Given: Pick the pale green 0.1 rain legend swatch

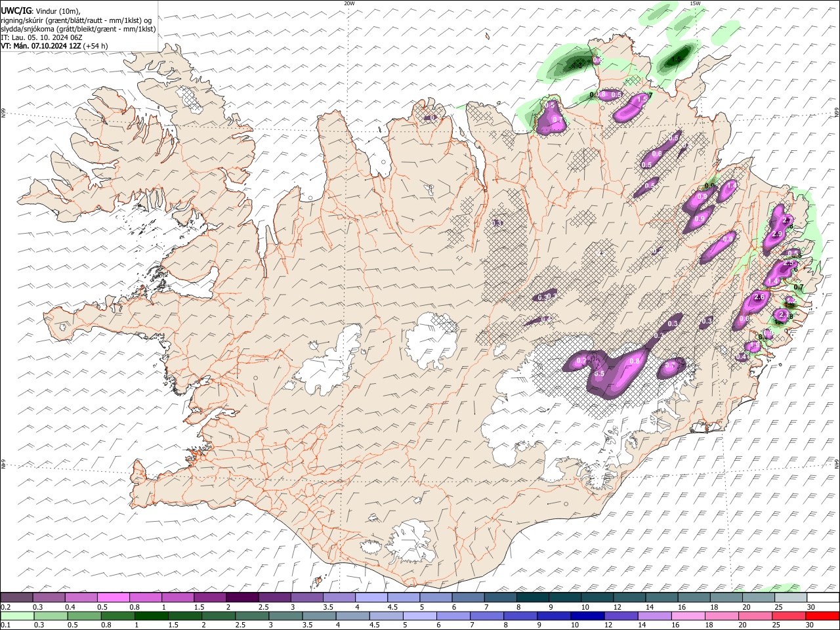Looking at the screenshot, I should pyautogui.click(x=17, y=616).
